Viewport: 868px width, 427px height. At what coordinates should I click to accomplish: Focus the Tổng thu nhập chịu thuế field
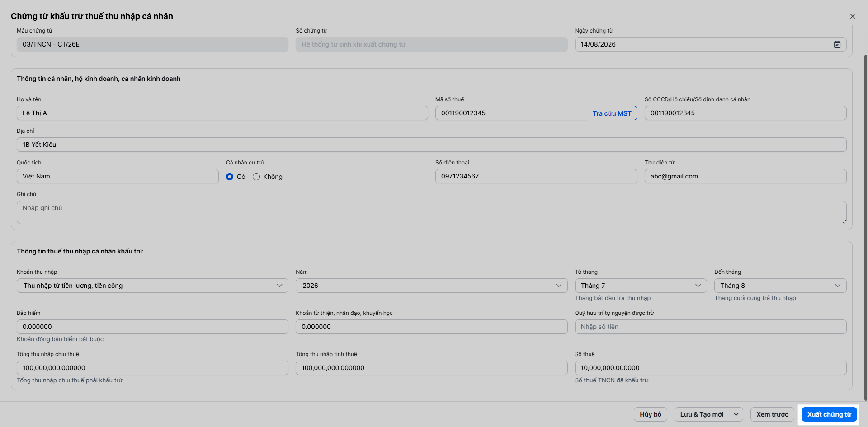click(x=152, y=368)
